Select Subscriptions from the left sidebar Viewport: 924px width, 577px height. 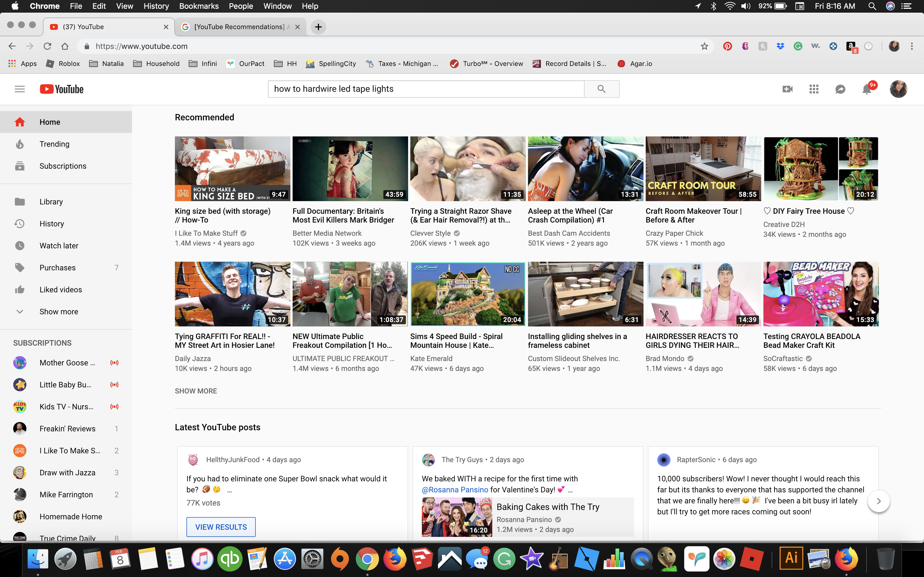pyautogui.click(x=62, y=165)
